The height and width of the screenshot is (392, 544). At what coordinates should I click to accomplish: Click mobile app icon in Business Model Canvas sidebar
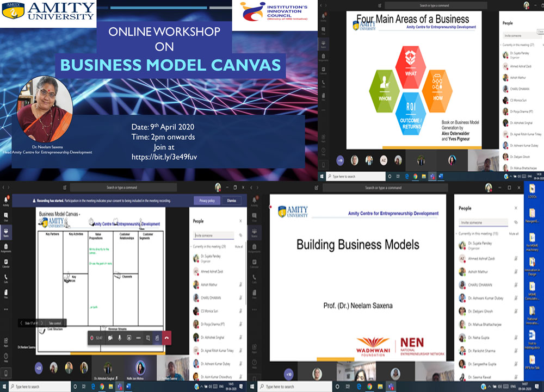[x=6, y=373]
